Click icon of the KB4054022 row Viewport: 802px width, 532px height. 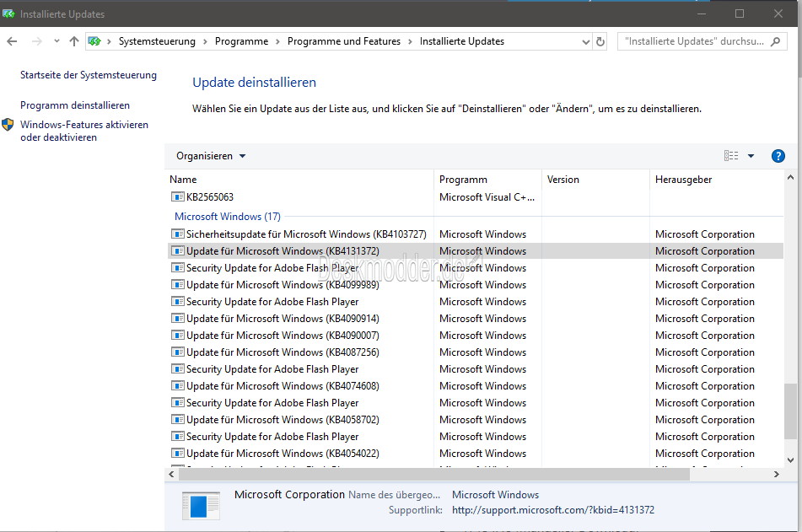pos(177,454)
